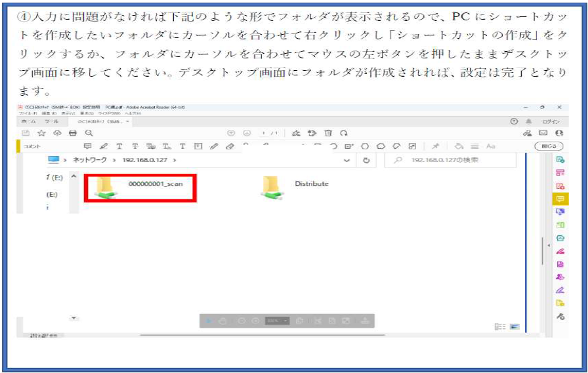Toggle the pin icon in comment toolbar
Image resolution: width=588 pixels, height=373 pixels.
tap(435, 146)
